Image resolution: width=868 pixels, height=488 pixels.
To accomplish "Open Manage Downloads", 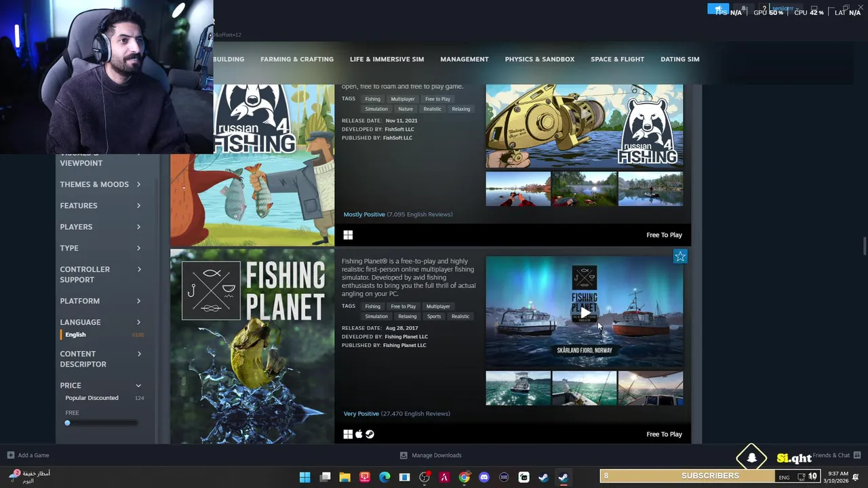I will [x=431, y=455].
